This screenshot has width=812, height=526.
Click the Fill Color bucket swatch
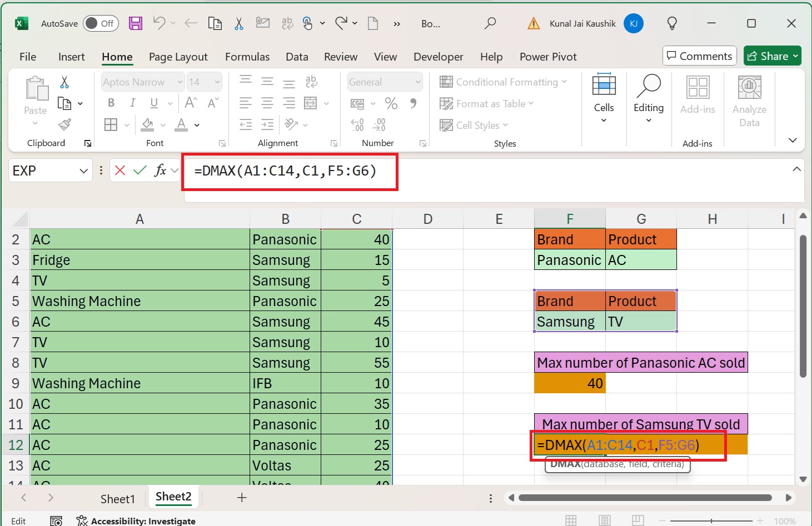point(147,124)
